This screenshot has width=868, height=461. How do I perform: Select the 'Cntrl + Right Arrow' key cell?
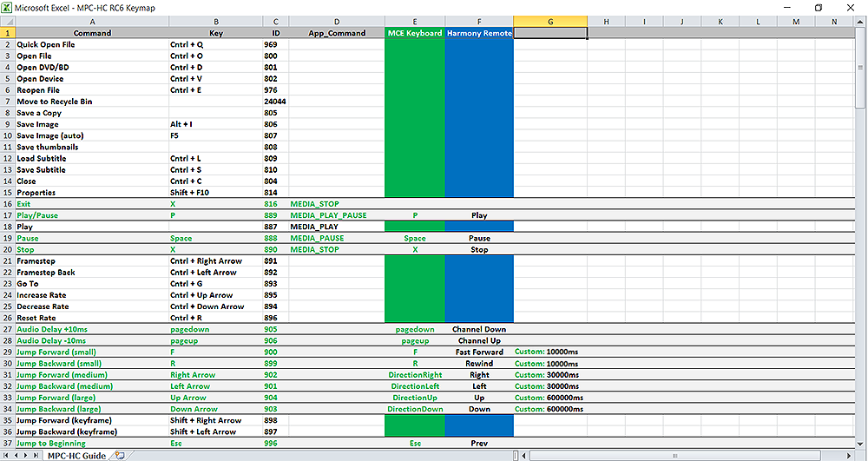coord(216,261)
